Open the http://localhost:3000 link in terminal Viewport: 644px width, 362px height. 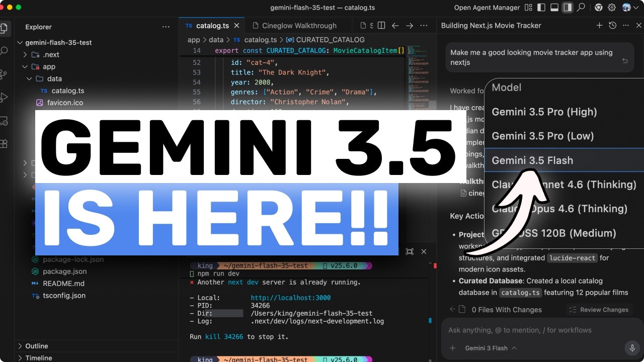coord(290,298)
